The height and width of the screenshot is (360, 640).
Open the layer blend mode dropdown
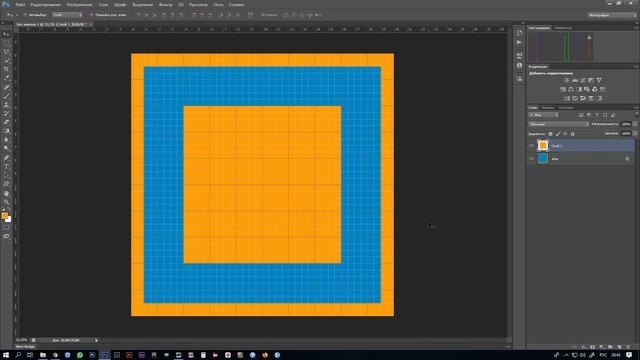pos(558,124)
